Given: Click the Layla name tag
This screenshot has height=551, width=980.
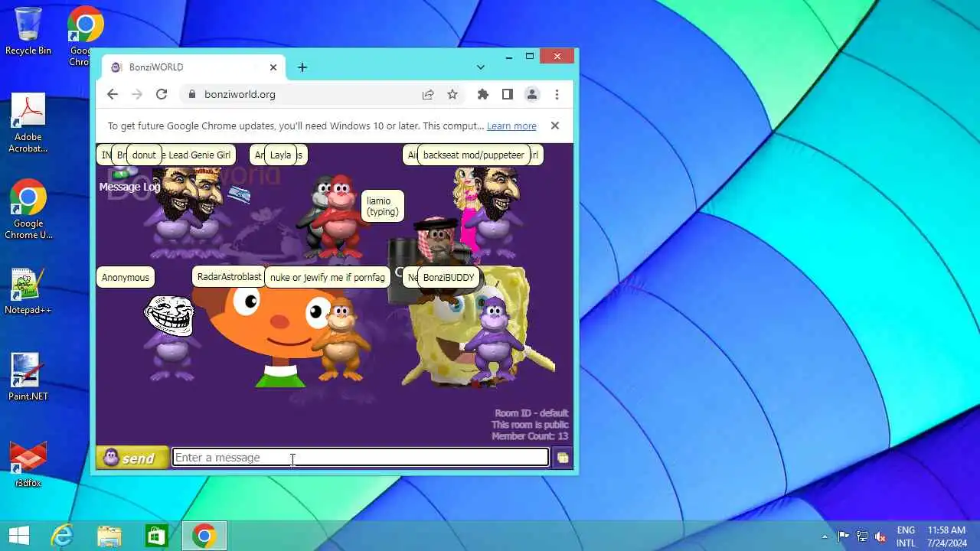Looking at the screenshot, I should pyautogui.click(x=280, y=155).
